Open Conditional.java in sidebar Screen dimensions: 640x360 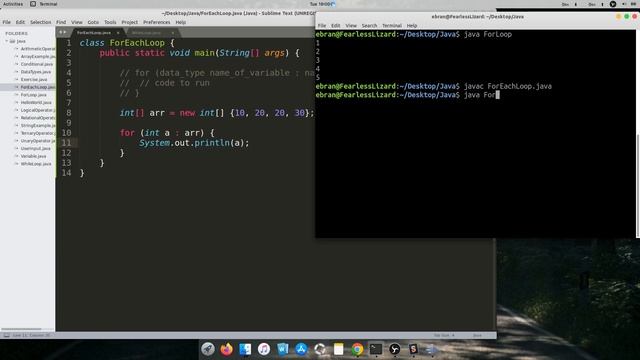coord(37,64)
